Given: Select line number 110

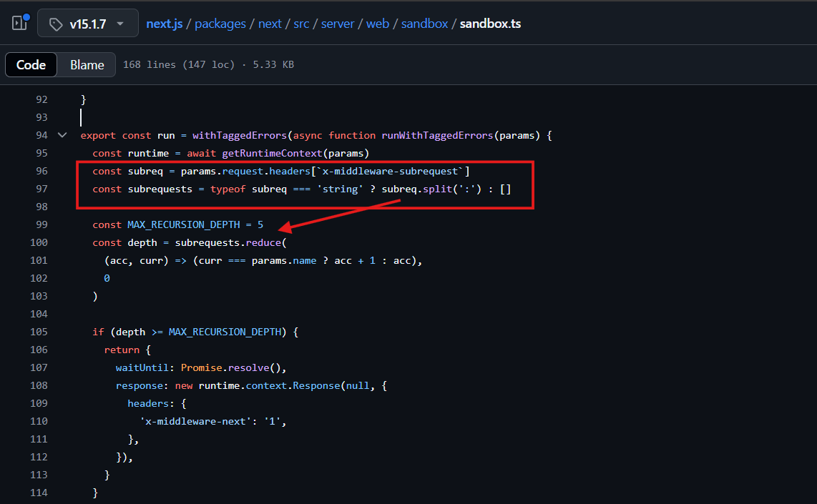Looking at the screenshot, I should (x=39, y=420).
